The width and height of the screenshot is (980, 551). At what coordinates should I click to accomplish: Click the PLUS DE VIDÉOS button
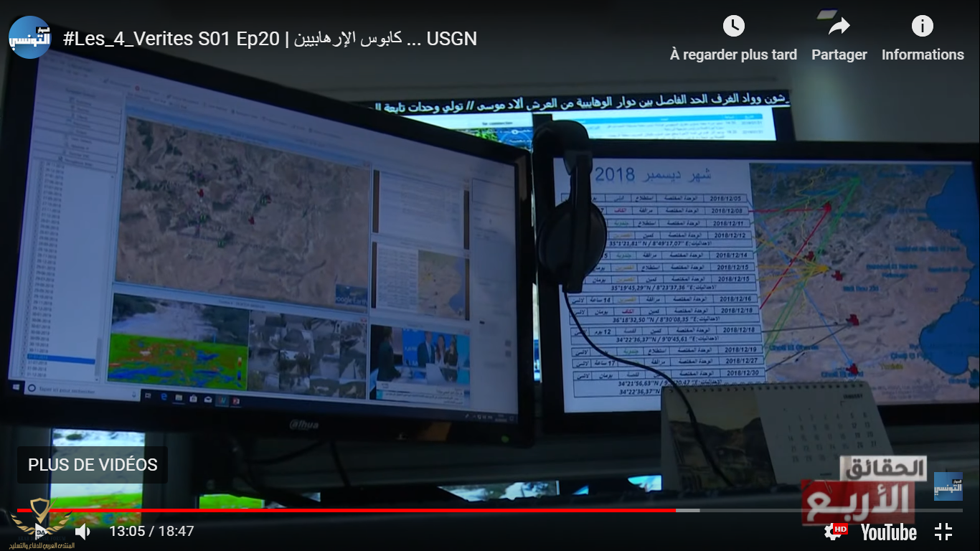(93, 465)
